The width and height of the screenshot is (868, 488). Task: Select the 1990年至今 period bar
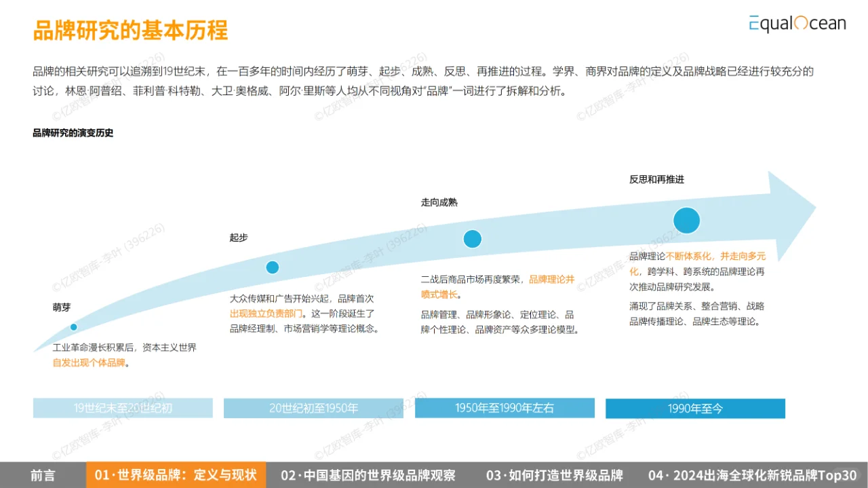pos(695,409)
